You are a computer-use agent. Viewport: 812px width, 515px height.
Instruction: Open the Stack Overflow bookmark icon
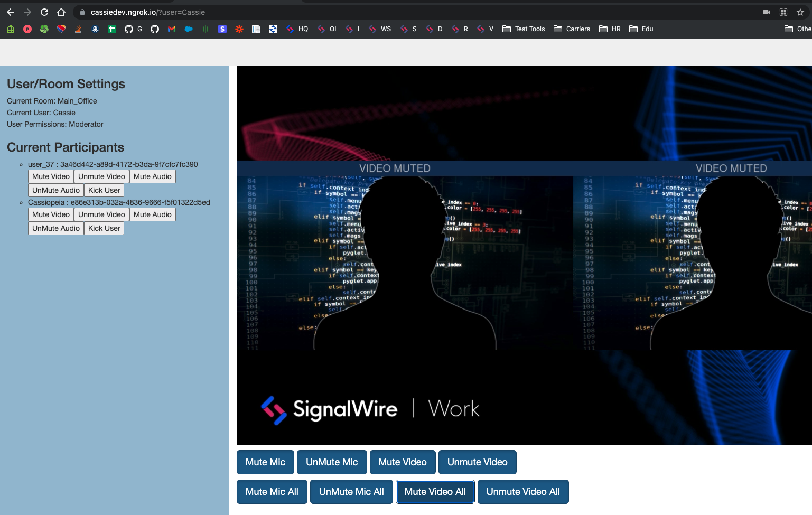(78, 29)
